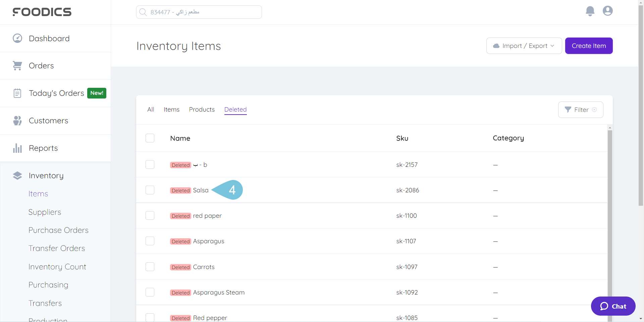Screen dimensions: 644x322
Task: Click the Create Item button
Action: 589,46
